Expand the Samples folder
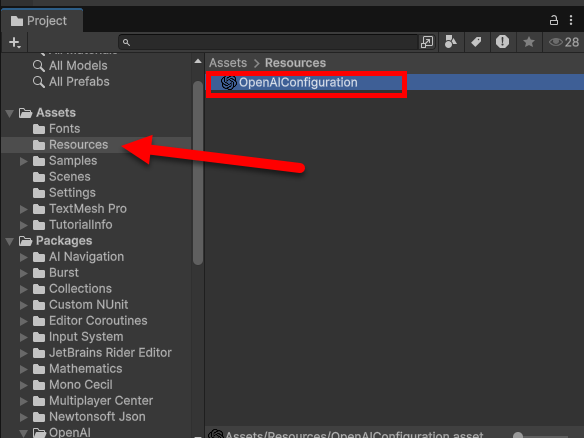Viewport: 584px width, 438px height. (x=23, y=161)
